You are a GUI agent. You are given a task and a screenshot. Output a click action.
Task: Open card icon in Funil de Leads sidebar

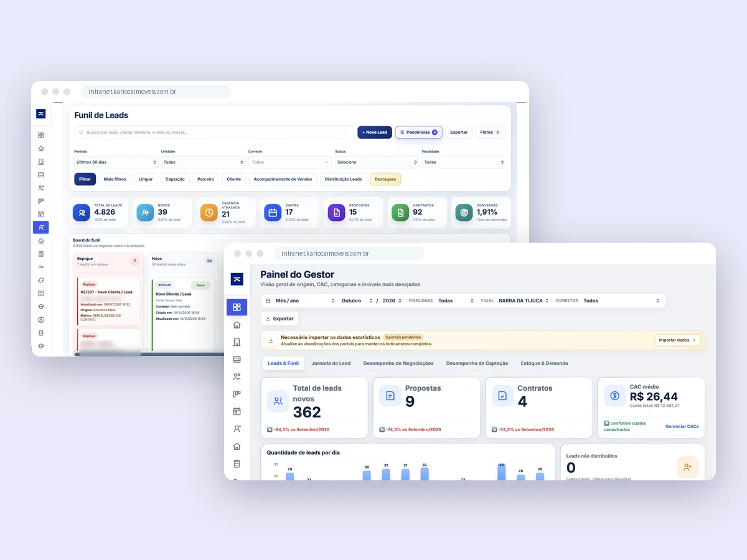(41, 175)
